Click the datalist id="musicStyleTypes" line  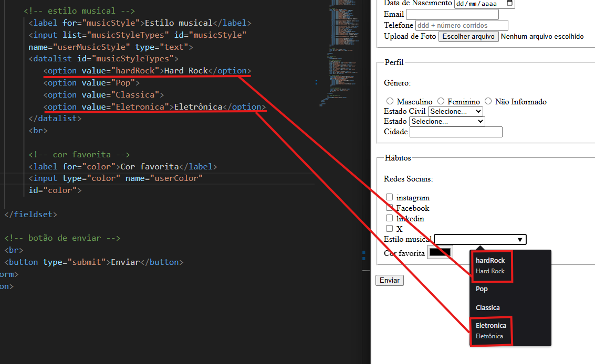pos(103,59)
